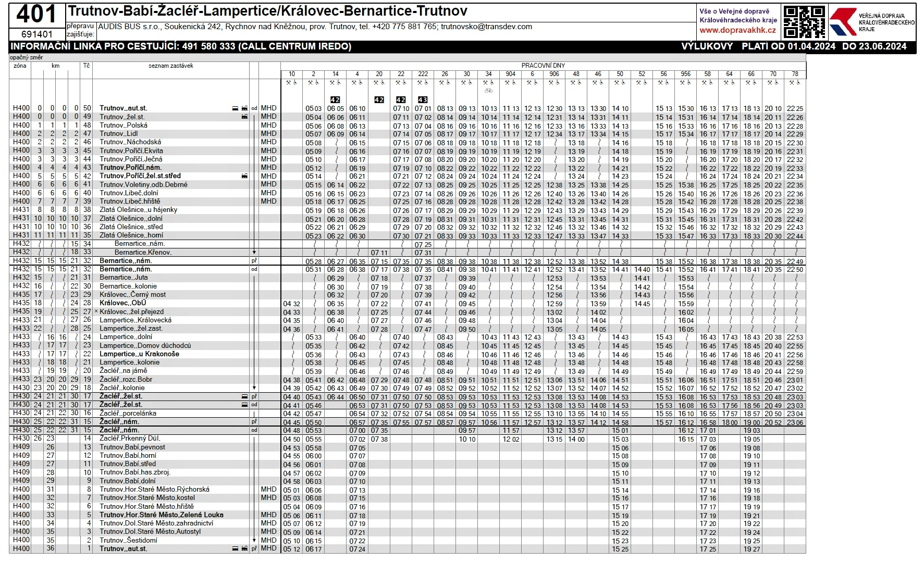Click the trutnovsko@transdev.com email address
Screen dimensions: 924x588
click(x=486, y=27)
